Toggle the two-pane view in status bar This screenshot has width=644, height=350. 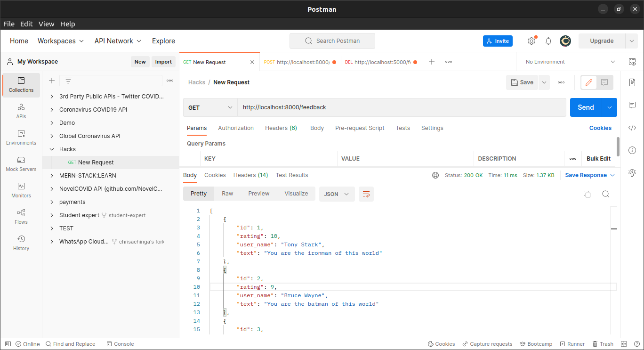click(624, 344)
